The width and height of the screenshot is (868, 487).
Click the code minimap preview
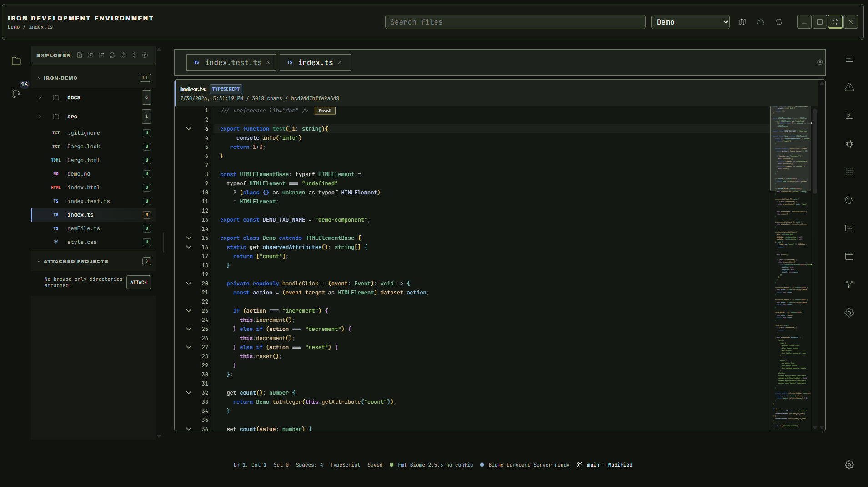point(791,269)
